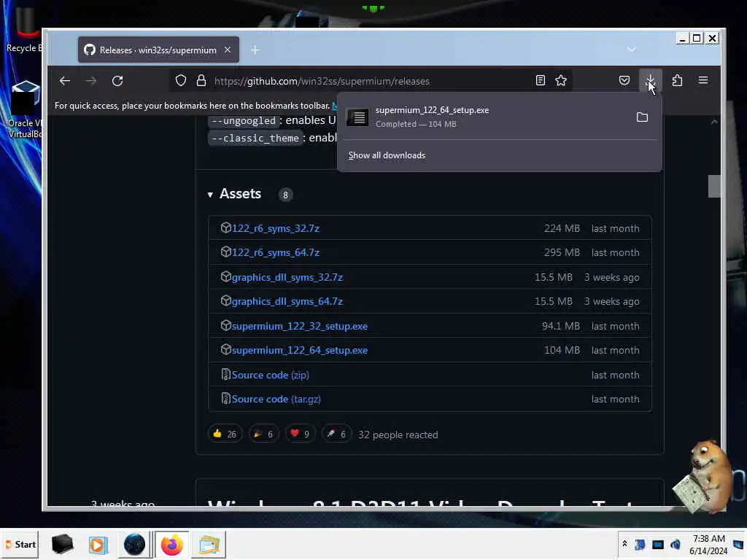
Task: Click the 32 people reacted text
Action: [398, 435]
